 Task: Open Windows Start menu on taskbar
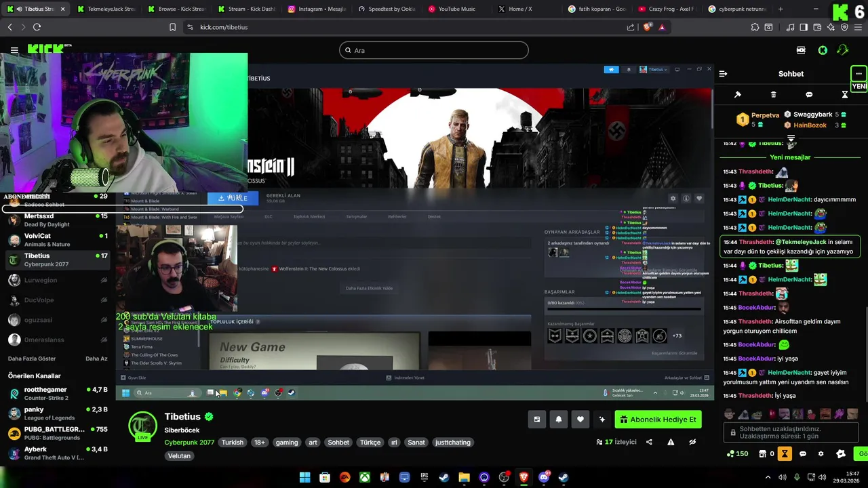[x=305, y=477]
